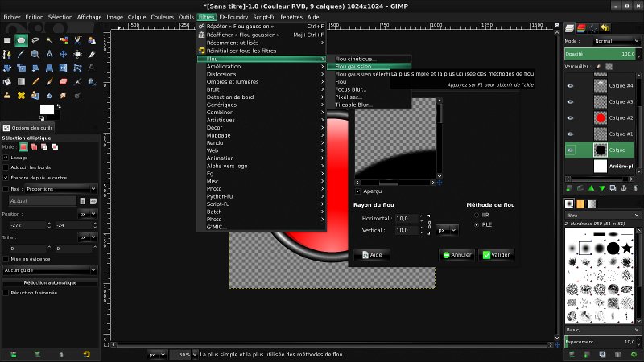The width and height of the screenshot is (644, 362).
Task: Select the Scissors Select tool
Action: point(77,40)
